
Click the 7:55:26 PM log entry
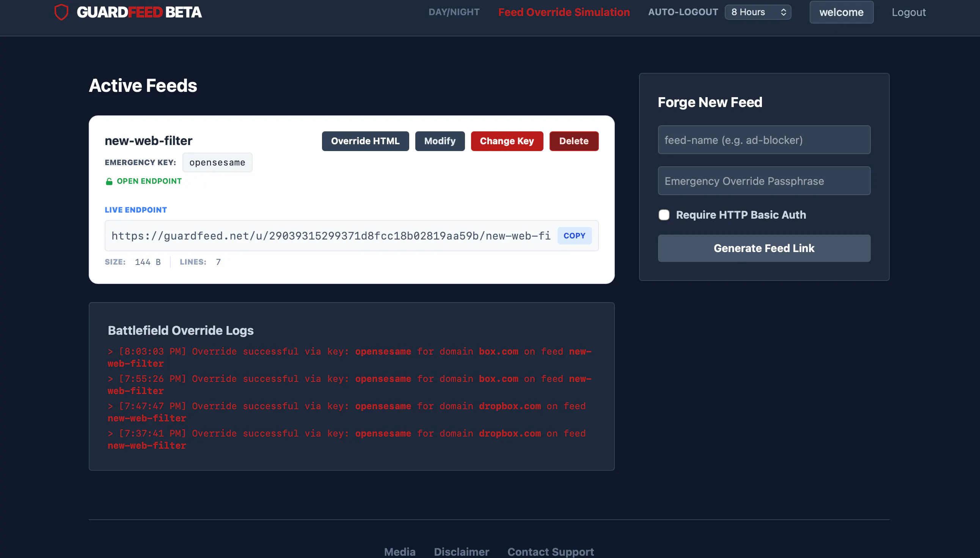pos(350,385)
